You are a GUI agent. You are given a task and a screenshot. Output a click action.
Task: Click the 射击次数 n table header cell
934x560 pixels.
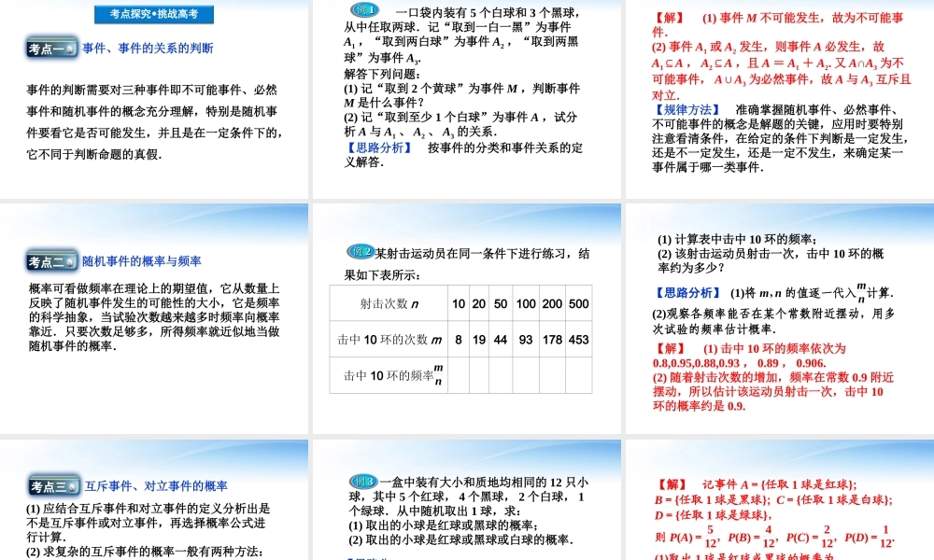coord(389,303)
